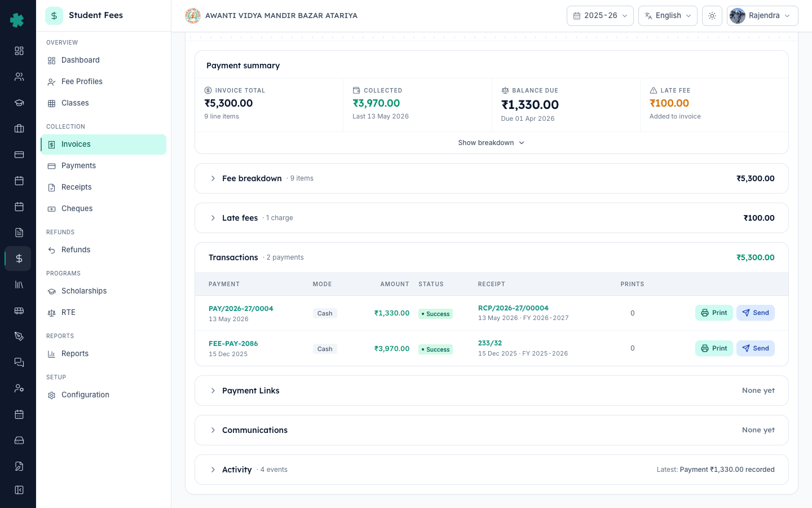Open the file-with-pen icon in left rail
Image resolution: width=812 pixels, height=508 pixels.
19,466
